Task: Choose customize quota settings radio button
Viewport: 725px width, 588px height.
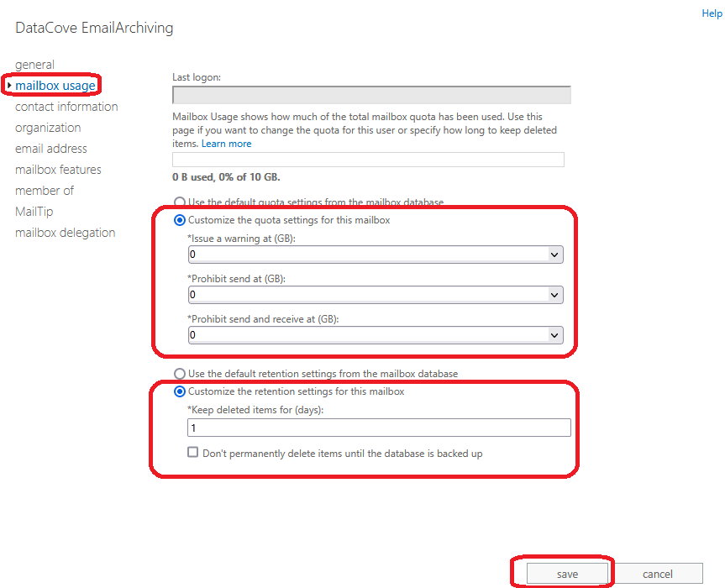Action: click(179, 220)
